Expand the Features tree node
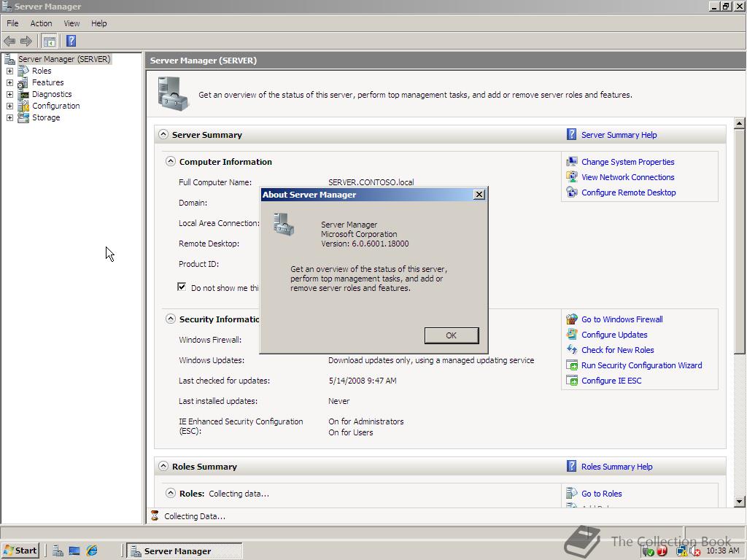The width and height of the screenshot is (747, 560). [9, 82]
